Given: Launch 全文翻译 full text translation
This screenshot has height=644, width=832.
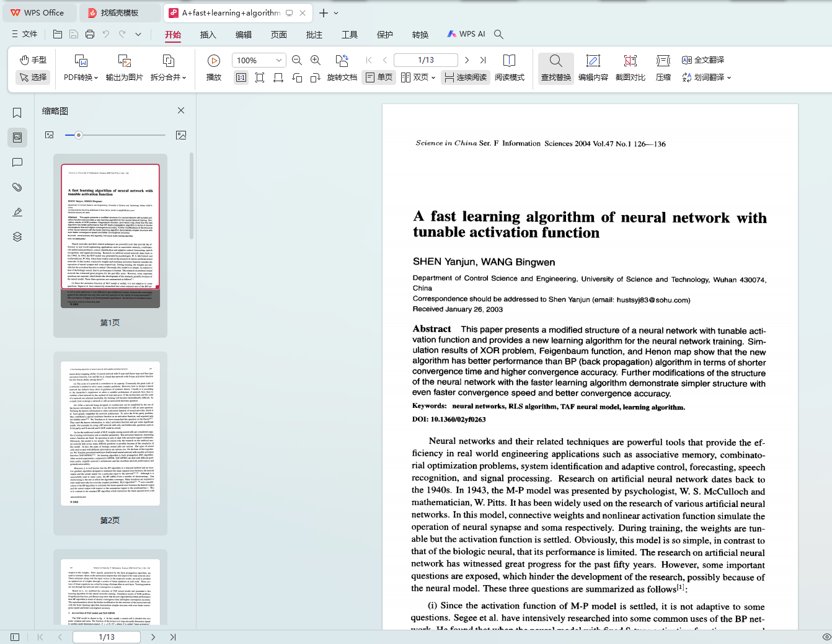Looking at the screenshot, I should coord(703,60).
